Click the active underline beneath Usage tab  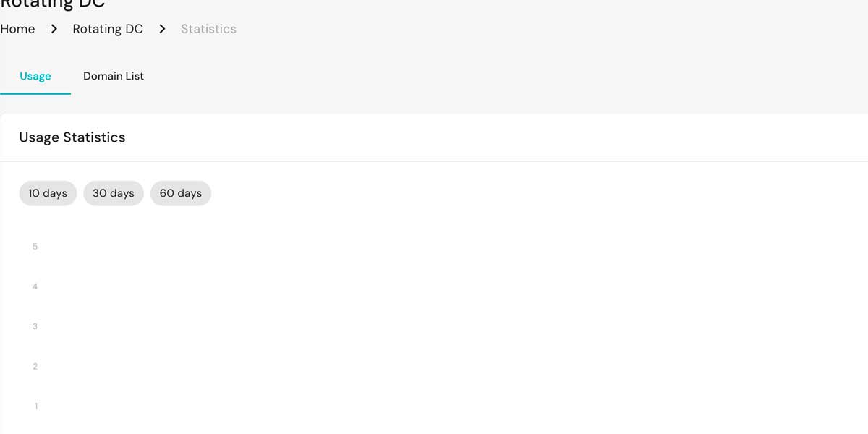pos(35,93)
